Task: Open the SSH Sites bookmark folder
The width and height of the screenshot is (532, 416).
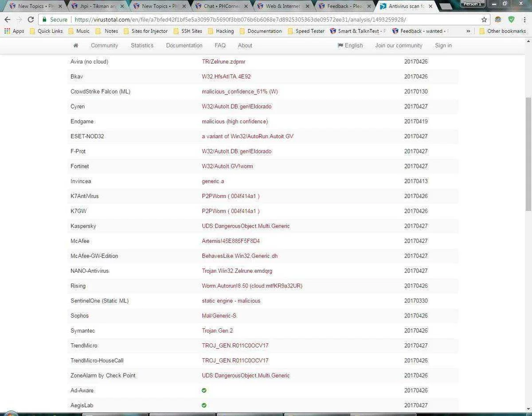Action: [x=188, y=31]
